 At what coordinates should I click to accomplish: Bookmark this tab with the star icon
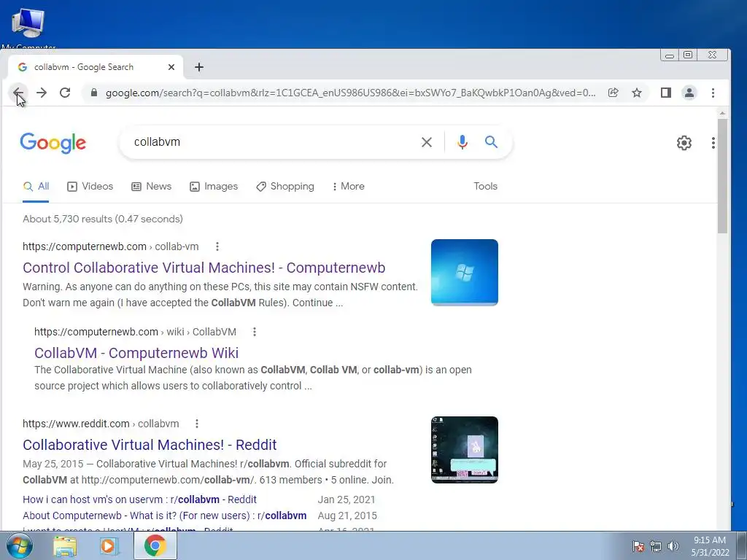(637, 93)
